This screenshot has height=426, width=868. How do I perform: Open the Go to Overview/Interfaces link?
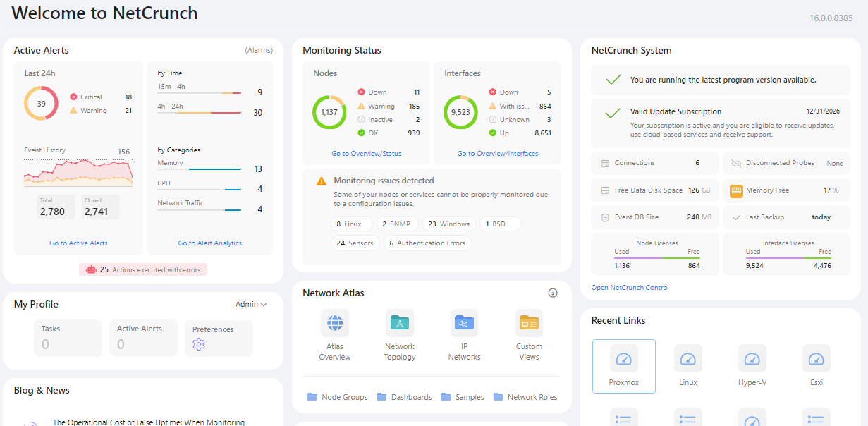click(498, 154)
